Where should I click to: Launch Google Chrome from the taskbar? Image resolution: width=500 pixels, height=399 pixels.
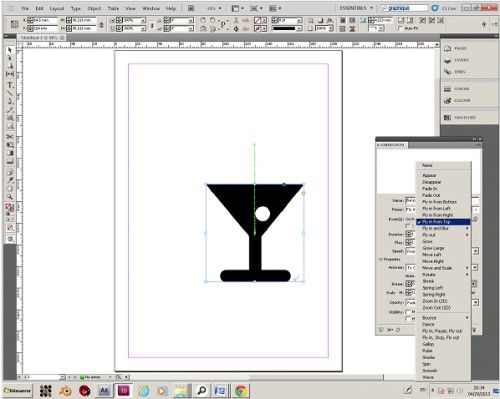[x=241, y=390]
